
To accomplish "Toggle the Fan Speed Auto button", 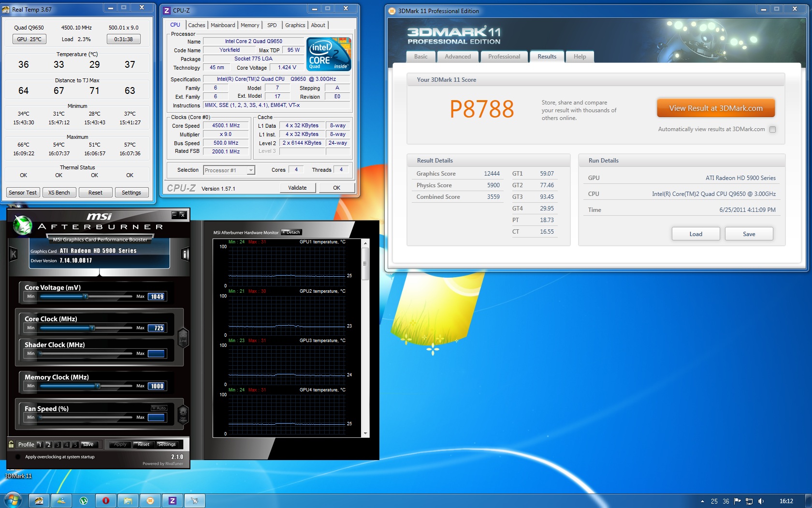I will coord(159,408).
